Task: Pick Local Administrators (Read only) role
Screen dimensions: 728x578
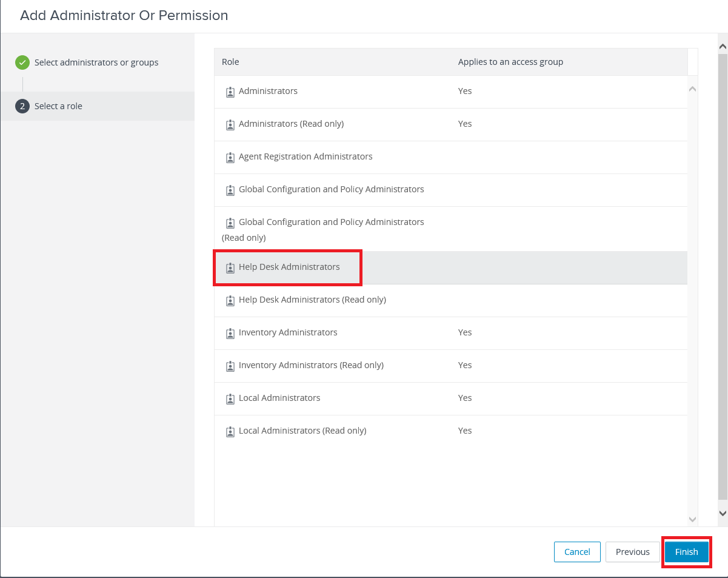Action: [x=302, y=431]
